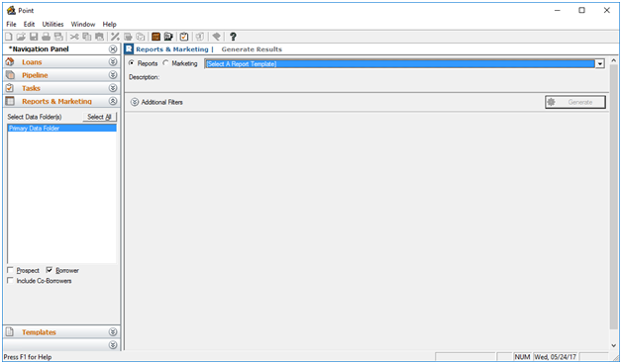Open the Tasks navigation section

tap(31, 88)
